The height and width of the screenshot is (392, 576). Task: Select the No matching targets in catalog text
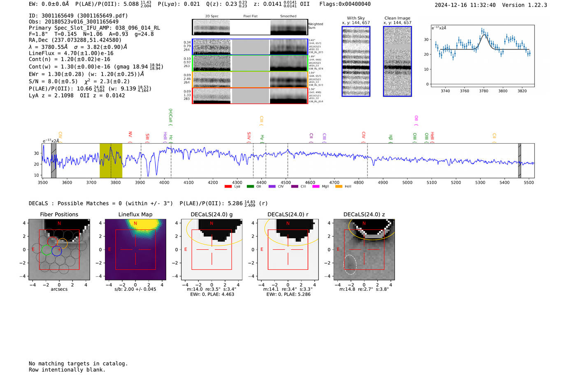pos(78,364)
